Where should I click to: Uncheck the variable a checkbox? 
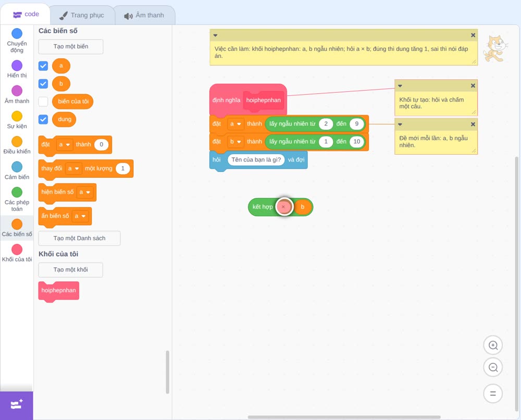point(43,66)
